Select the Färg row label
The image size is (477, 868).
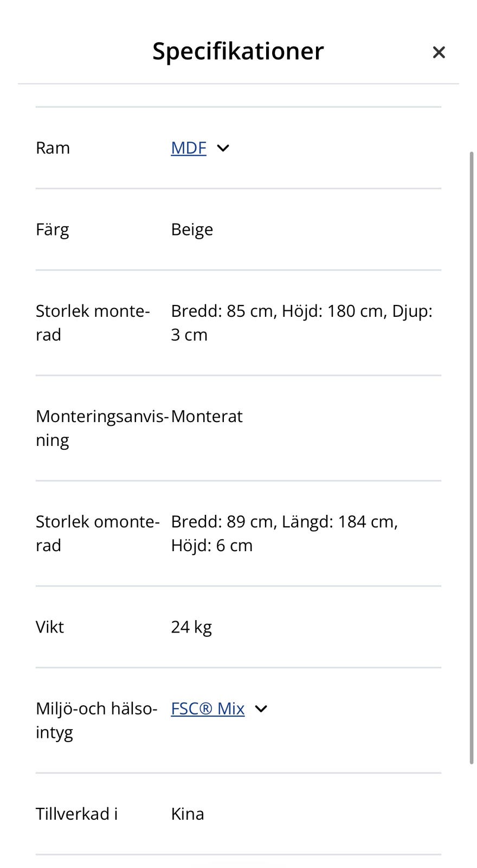click(52, 229)
